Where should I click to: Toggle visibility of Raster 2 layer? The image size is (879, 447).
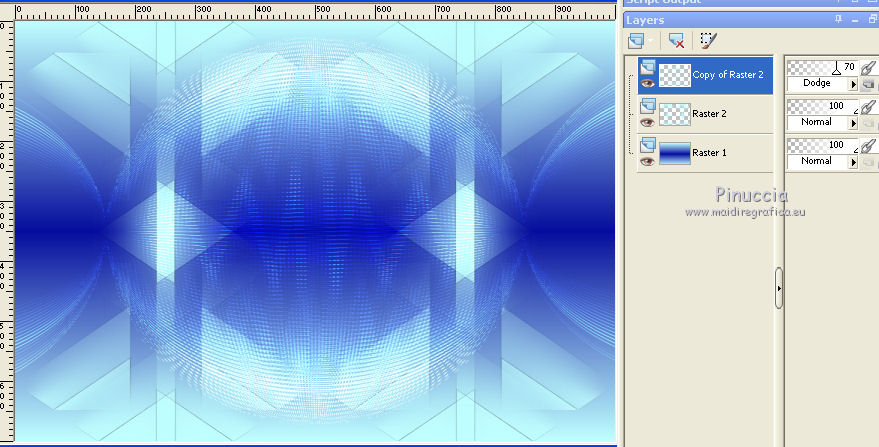(x=647, y=122)
